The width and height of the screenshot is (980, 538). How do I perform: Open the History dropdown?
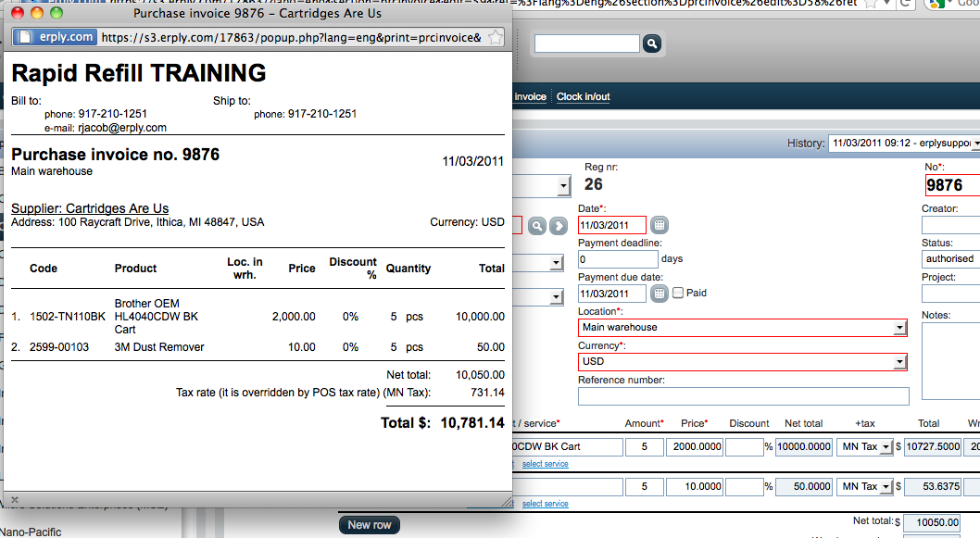904,144
